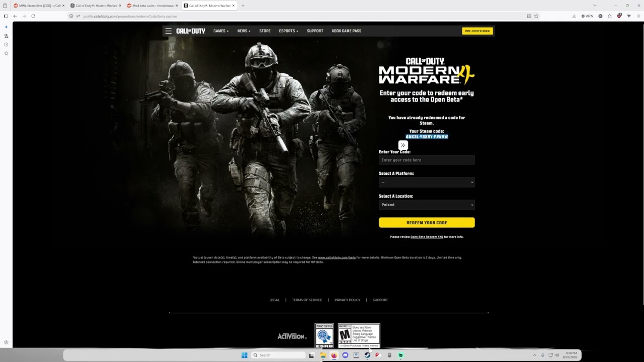Open STORE in navigation bar
This screenshot has width=644, height=362.
tap(265, 31)
